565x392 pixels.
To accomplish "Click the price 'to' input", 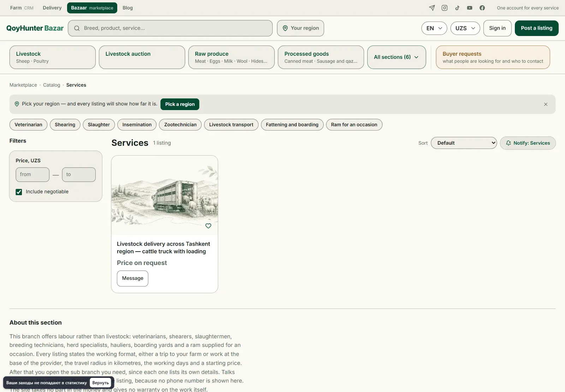I will pos(79,175).
